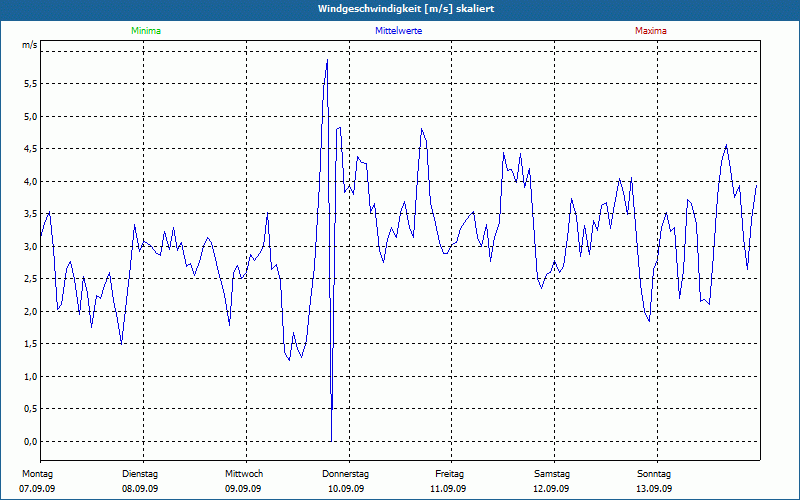Click the 4,5 y-axis value
This screenshot has width=800, height=500.
[31, 149]
